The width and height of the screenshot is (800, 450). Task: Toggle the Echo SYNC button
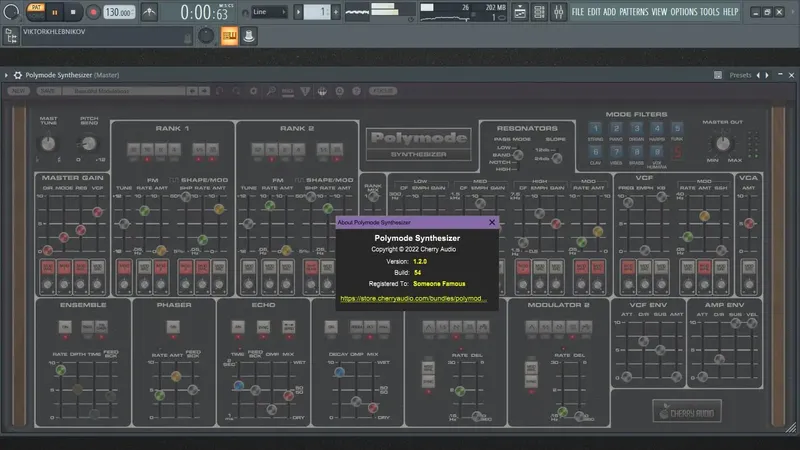pos(263,327)
